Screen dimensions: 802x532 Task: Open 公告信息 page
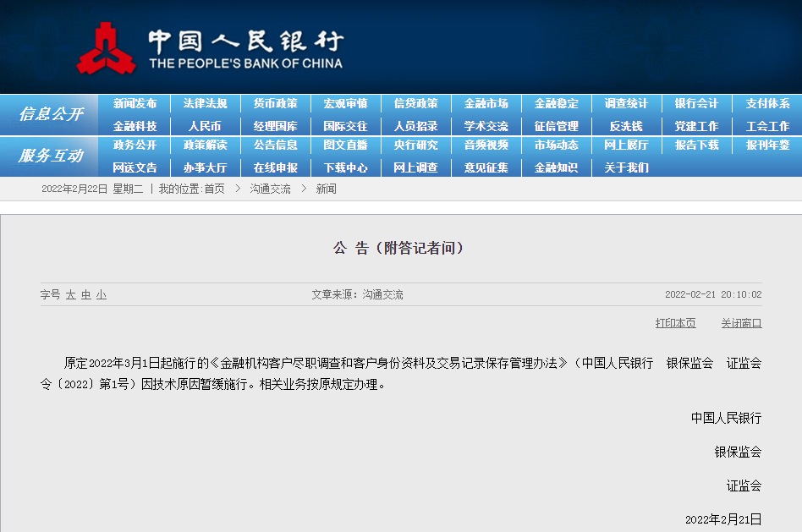pyautogui.click(x=275, y=145)
